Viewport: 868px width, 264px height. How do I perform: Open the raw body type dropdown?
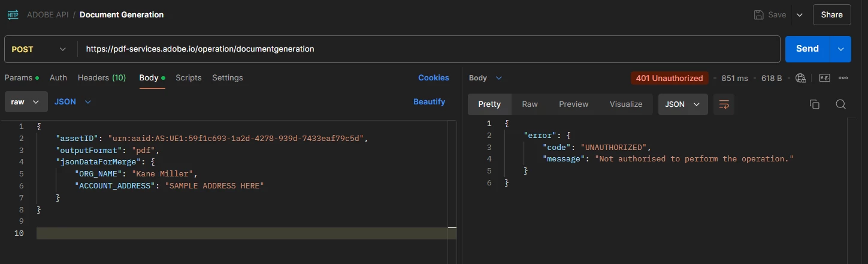(26, 102)
